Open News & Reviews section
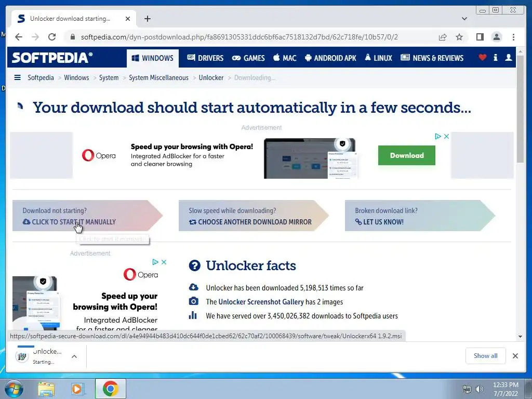Screen dimensions: 532x399 click(432, 58)
